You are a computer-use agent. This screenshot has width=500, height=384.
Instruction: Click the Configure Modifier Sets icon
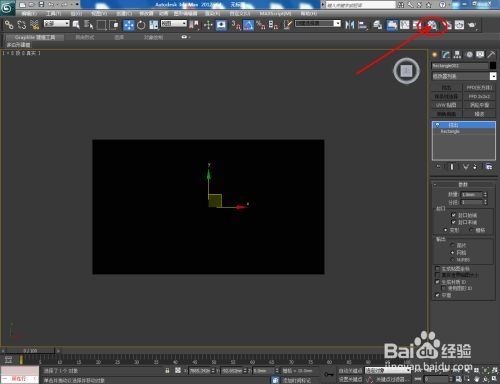[489, 167]
